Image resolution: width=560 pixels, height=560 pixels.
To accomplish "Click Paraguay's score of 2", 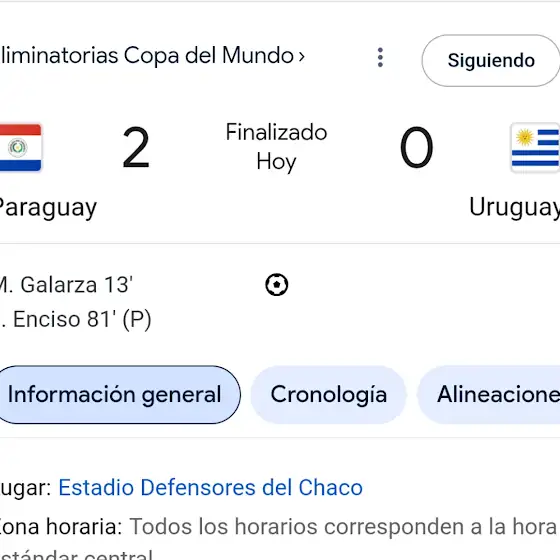I will point(136,147).
